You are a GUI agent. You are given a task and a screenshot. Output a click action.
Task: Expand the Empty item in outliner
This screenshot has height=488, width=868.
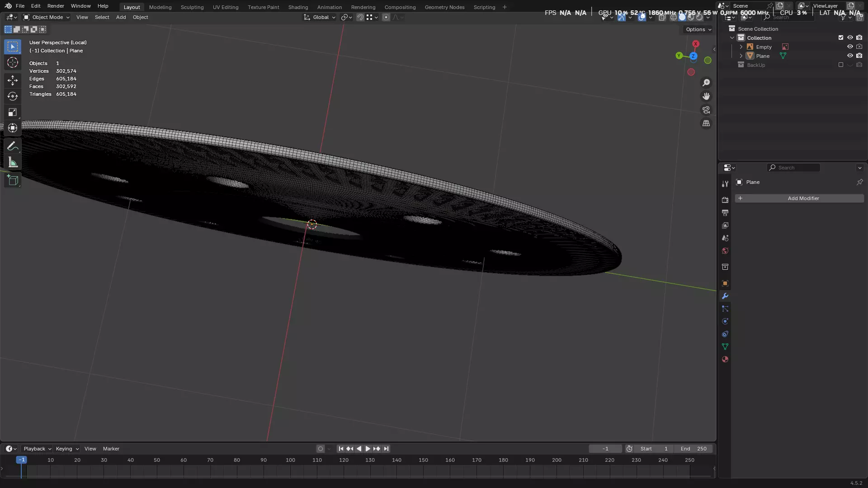tap(741, 47)
